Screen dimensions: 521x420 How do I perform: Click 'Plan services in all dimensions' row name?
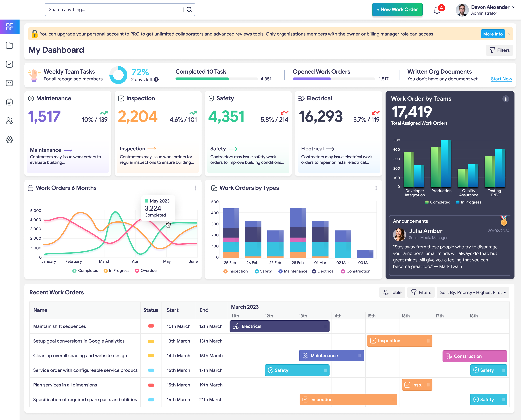(x=65, y=385)
